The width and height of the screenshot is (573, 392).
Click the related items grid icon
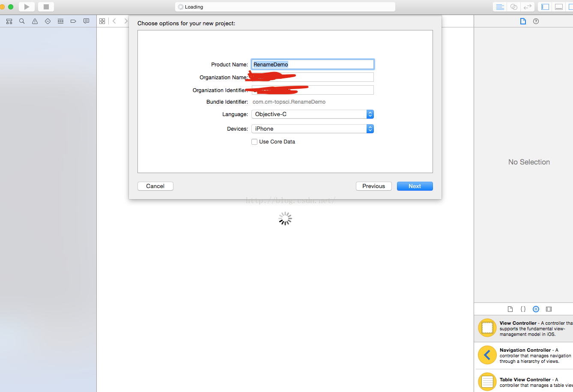pos(102,21)
